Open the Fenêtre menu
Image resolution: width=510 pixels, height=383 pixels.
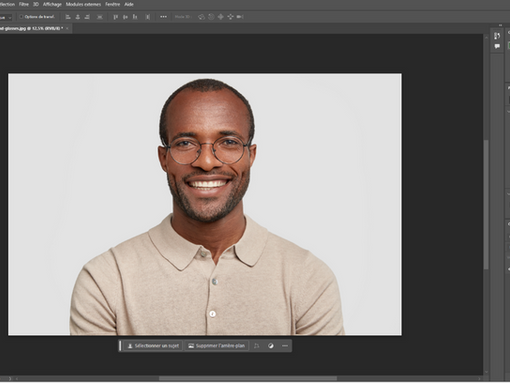(x=112, y=4)
